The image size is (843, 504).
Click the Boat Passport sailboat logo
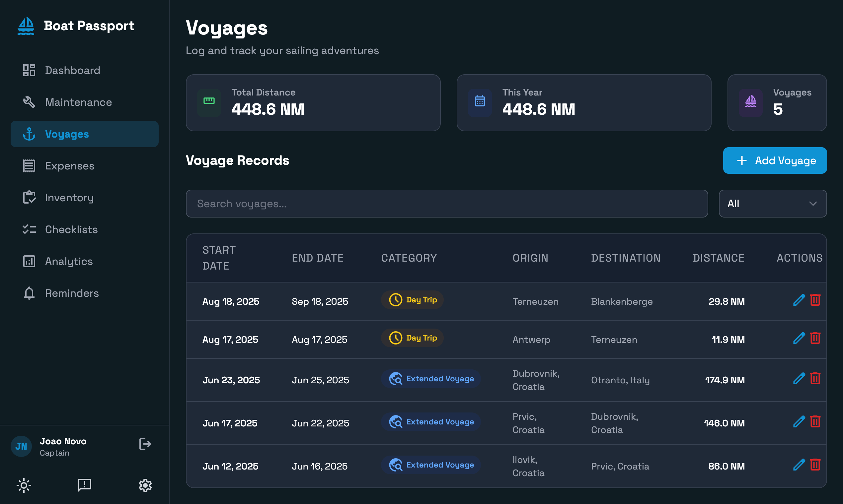pos(26,26)
